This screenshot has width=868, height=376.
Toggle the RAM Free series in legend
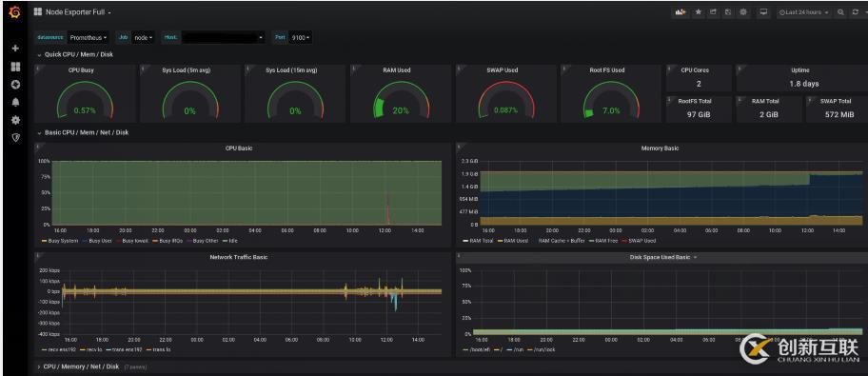(607, 241)
